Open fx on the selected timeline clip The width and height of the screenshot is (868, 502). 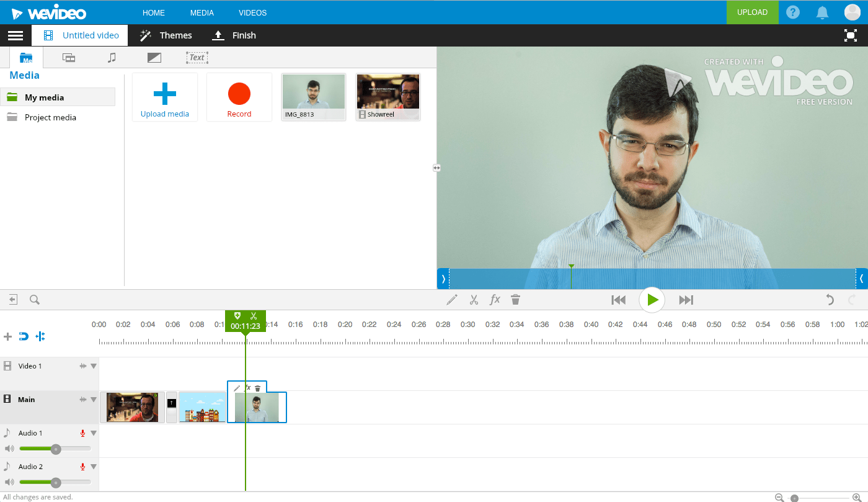[247, 388]
